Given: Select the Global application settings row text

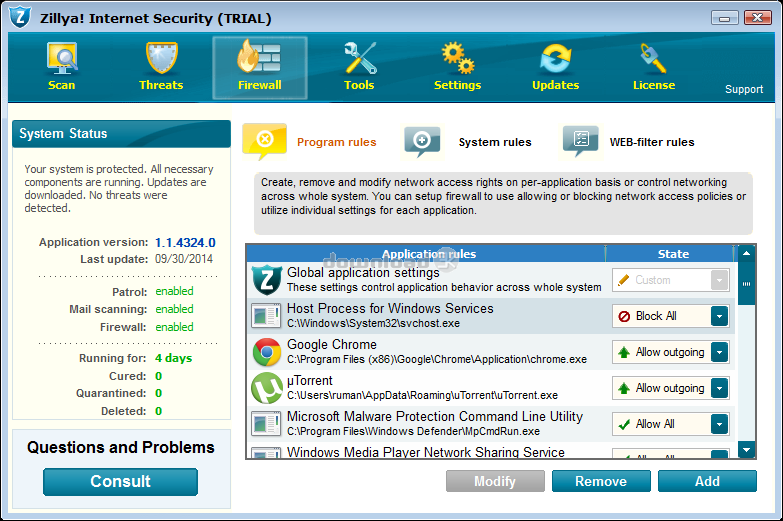Looking at the screenshot, I should (x=444, y=280).
